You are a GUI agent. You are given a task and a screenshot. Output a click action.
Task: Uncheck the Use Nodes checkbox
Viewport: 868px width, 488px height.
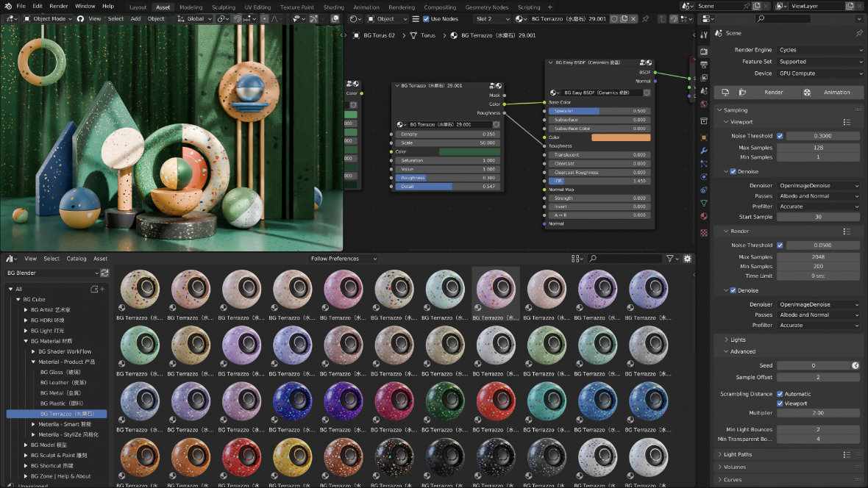(x=427, y=19)
